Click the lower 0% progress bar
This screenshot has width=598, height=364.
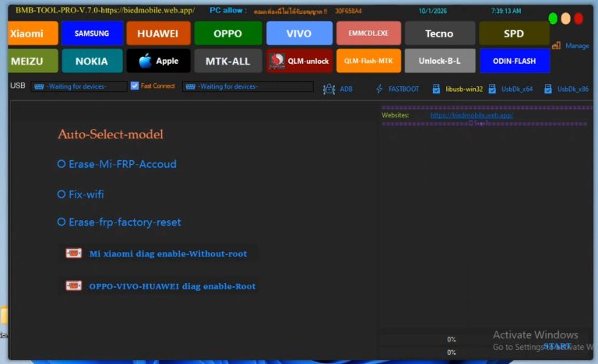pyautogui.click(x=451, y=352)
